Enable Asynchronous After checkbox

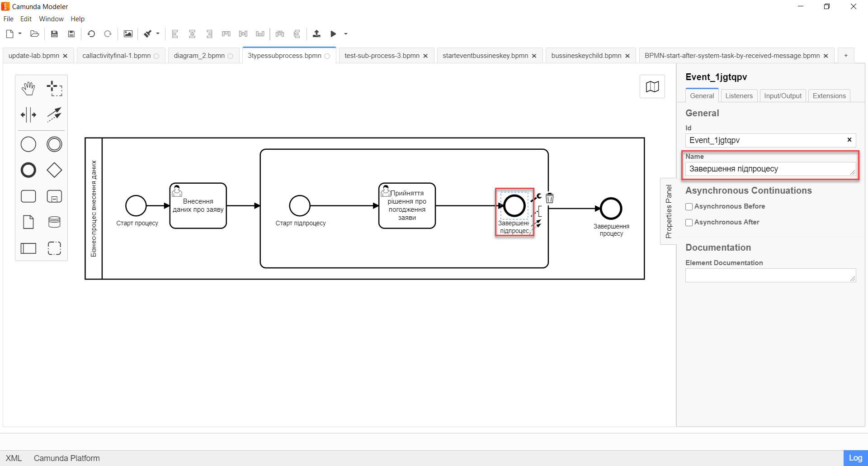[689, 223]
